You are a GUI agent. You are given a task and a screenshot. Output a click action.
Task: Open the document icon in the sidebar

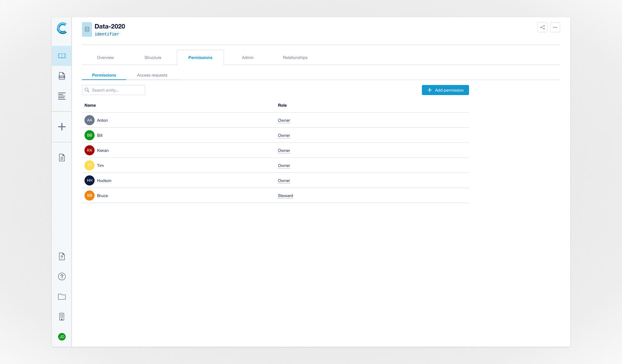62,157
